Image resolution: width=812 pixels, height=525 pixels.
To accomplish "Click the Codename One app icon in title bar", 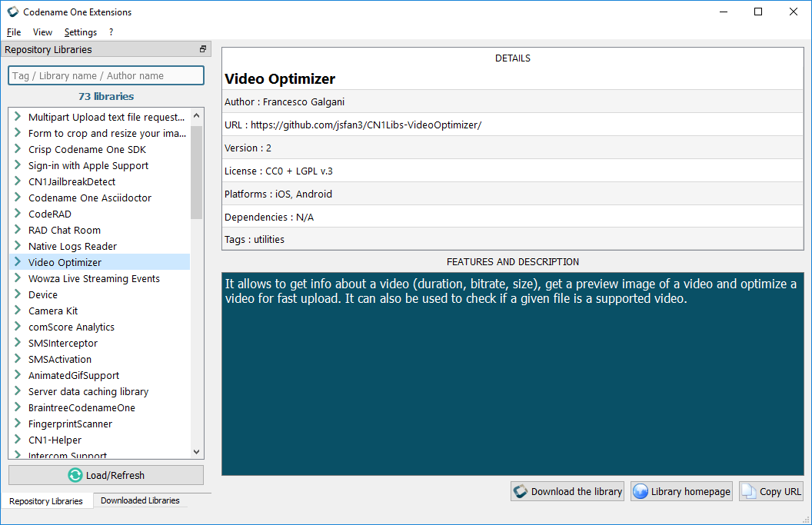I will [x=12, y=12].
